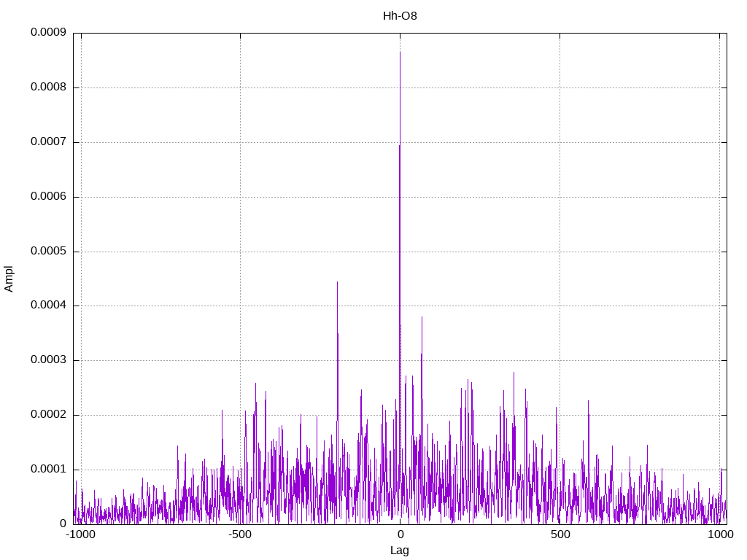The width and height of the screenshot is (747, 560).
Task: Click the Y-axis tick 0.0005
Action: pos(49,251)
